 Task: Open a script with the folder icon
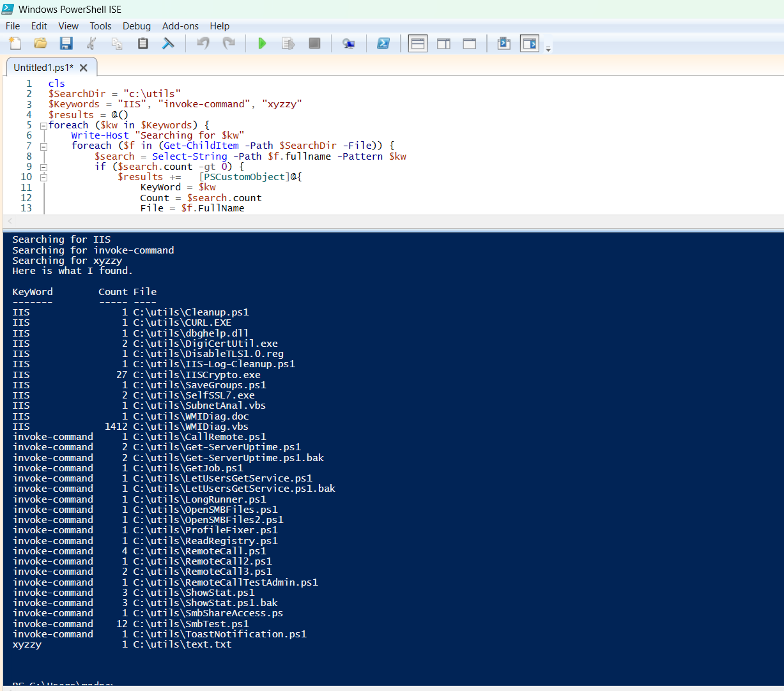point(40,43)
